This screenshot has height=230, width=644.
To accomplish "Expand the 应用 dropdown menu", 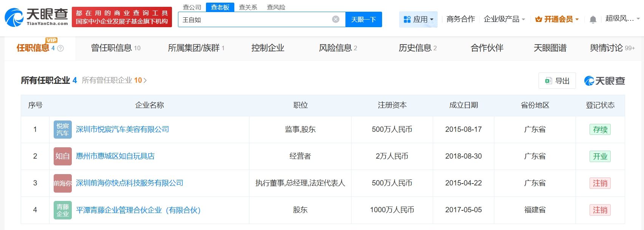I will 418,19.
